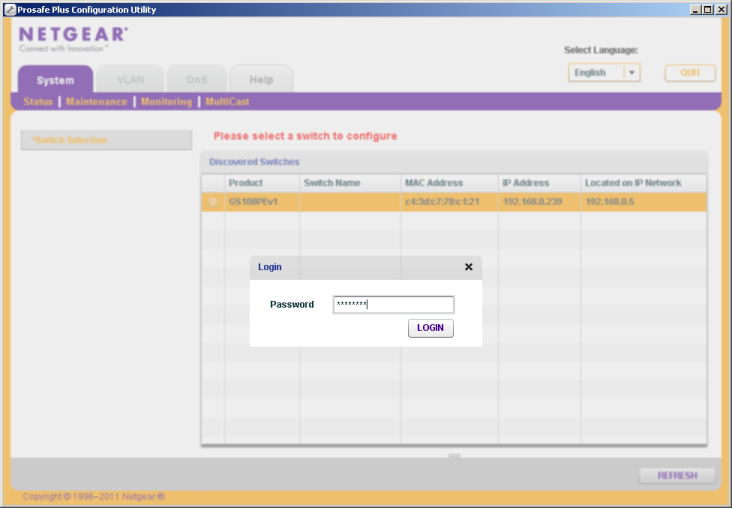Open the VLAN tab

tap(130, 80)
